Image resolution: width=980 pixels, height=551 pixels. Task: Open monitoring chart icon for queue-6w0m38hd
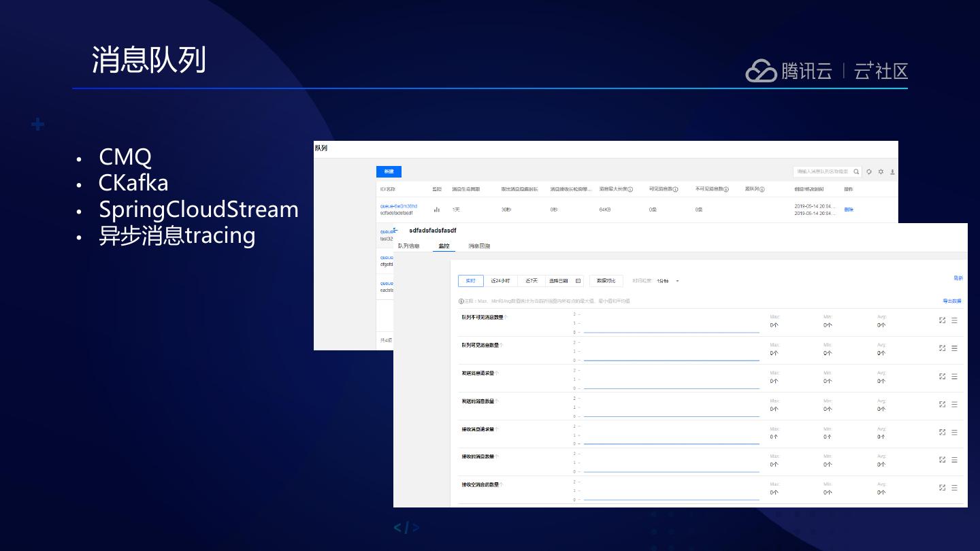coord(437,210)
